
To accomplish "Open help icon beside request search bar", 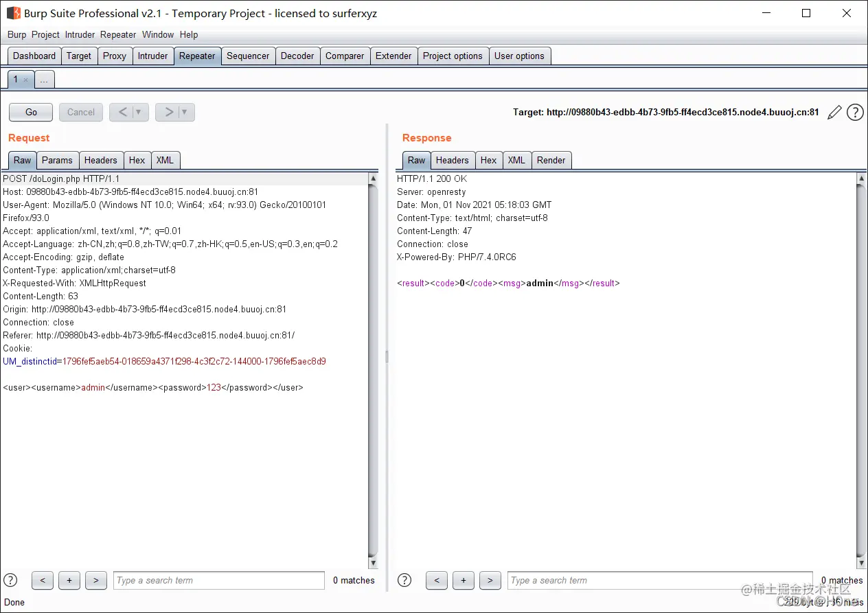I will [x=10, y=580].
